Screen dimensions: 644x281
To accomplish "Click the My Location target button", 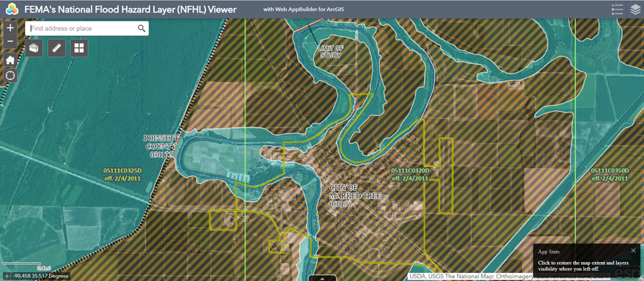I will coord(10,75).
